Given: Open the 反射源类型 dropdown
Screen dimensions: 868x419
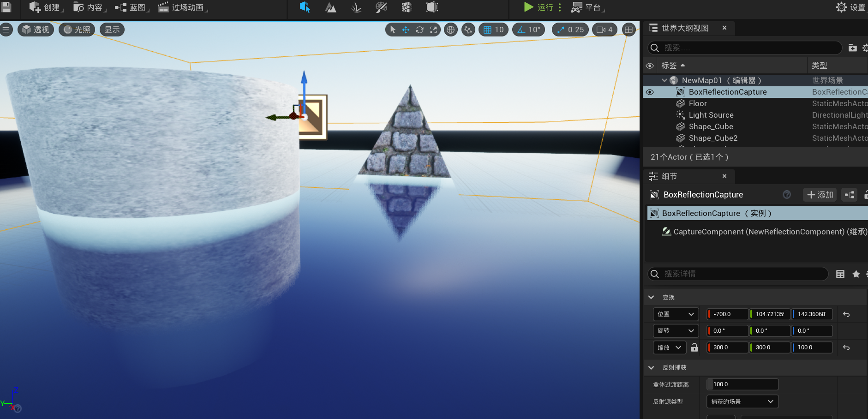Looking at the screenshot, I should click(741, 401).
